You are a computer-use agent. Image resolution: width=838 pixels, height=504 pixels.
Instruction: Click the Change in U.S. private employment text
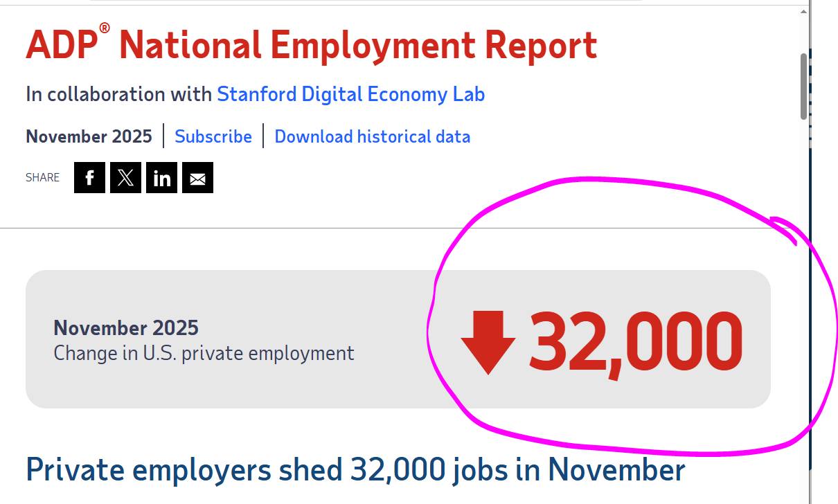[x=204, y=353]
